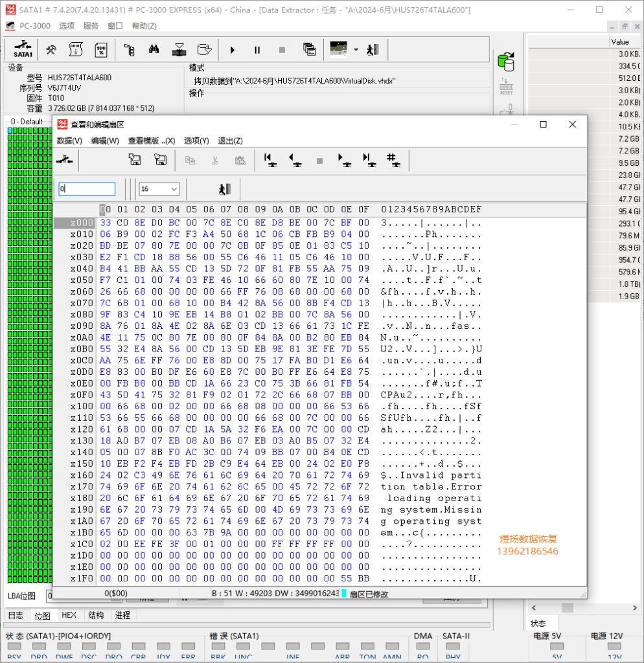The image size is (644, 663).
Task: Click the grid position sector icon
Action: [x=393, y=160]
